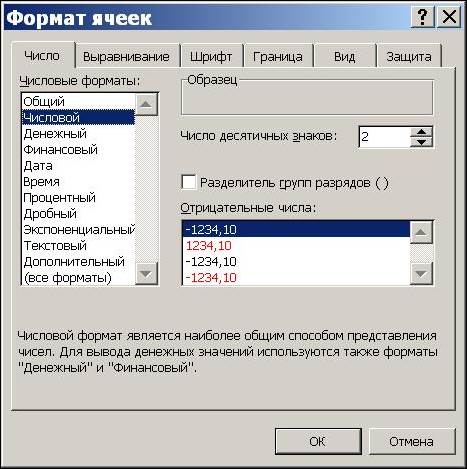Image resolution: width=467 pixels, height=469 pixels.
Task: Decrease decimal places with down spinner arrow
Action: [422, 142]
